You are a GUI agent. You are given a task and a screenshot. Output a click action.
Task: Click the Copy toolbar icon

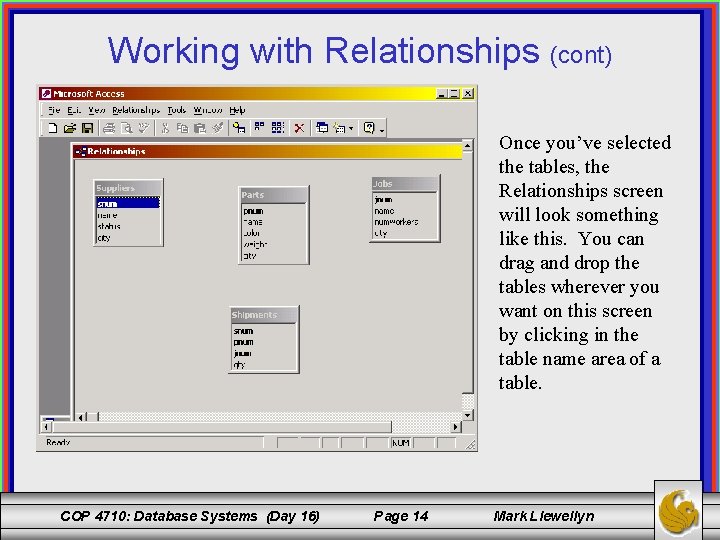[x=182, y=128]
